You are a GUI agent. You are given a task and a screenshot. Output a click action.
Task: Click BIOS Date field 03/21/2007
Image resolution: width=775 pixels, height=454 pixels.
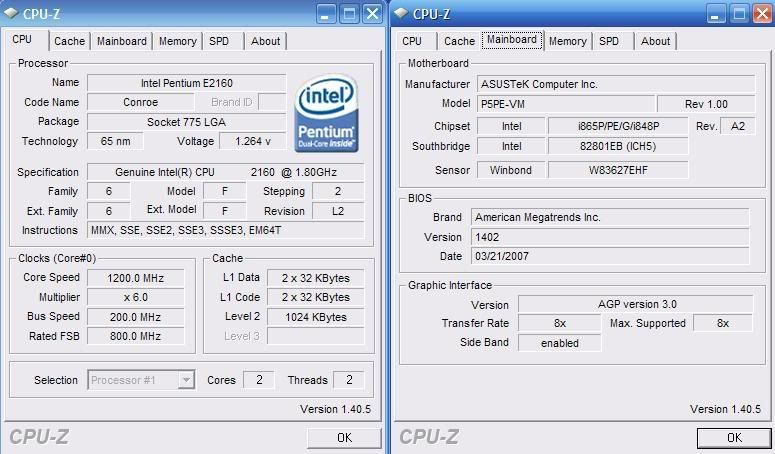click(610, 256)
